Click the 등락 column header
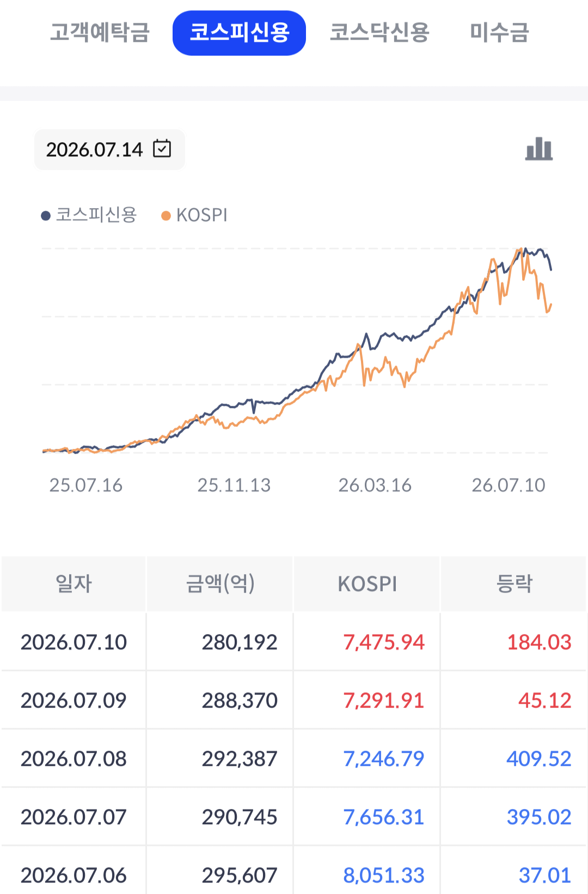The height and width of the screenshot is (894, 588). click(514, 583)
